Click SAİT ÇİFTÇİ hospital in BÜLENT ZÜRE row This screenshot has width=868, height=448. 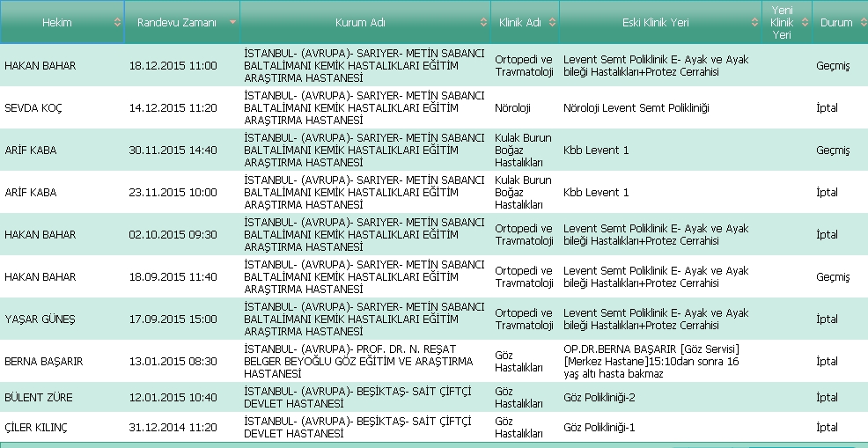(358, 398)
